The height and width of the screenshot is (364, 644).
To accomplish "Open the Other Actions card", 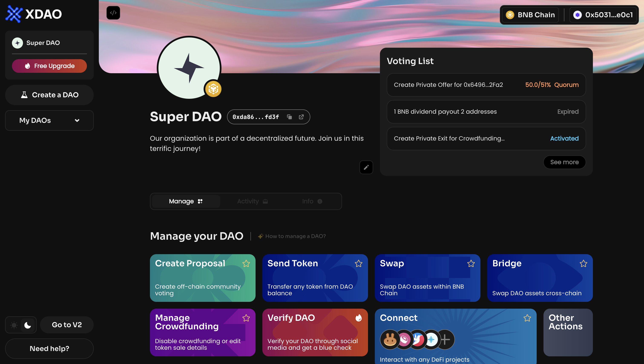I will (x=568, y=332).
